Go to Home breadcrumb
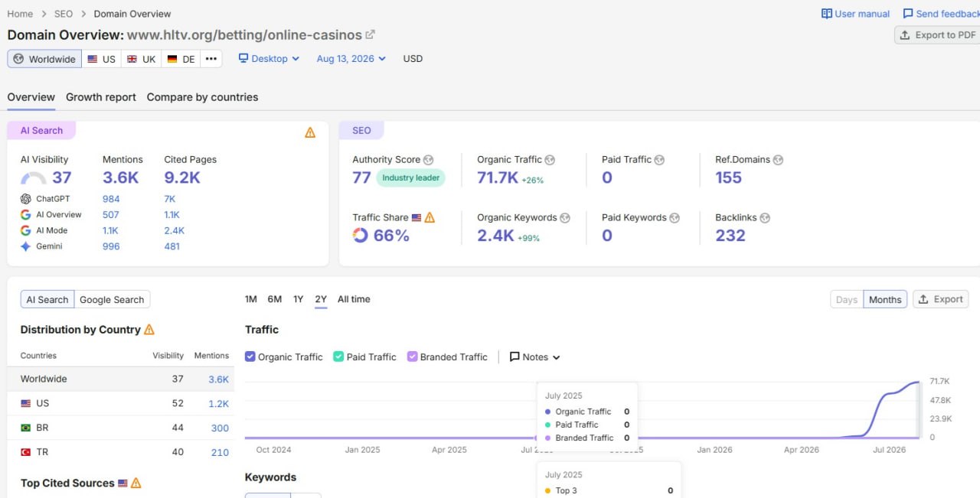This screenshot has height=498, width=980. [x=20, y=14]
